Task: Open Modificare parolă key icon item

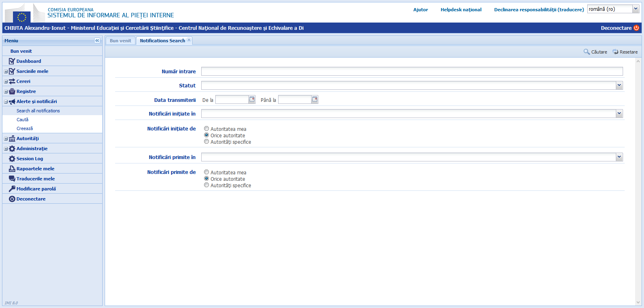Action: pyautogui.click(x=36, y=189)
